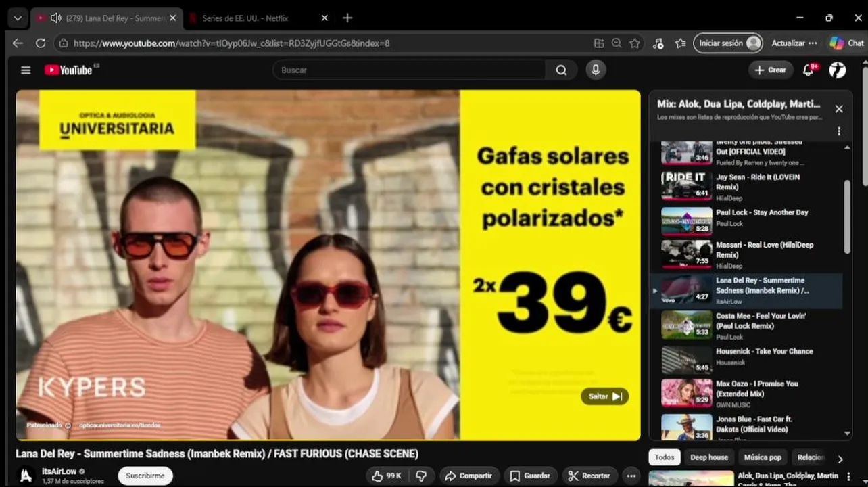
Task: Open itsAirLow channel avatar
Action: [x=26, y=476]
